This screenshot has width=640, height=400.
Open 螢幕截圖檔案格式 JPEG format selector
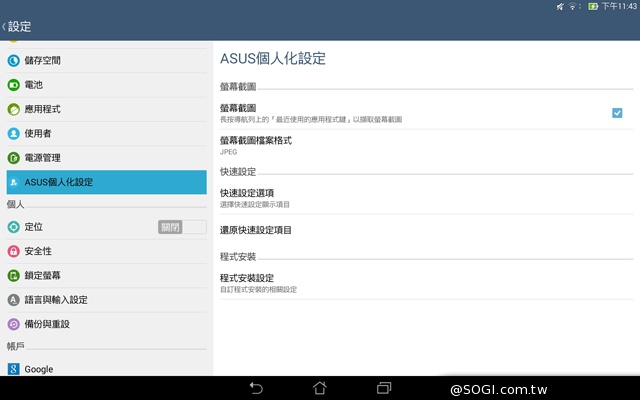[x=427, y=146]
